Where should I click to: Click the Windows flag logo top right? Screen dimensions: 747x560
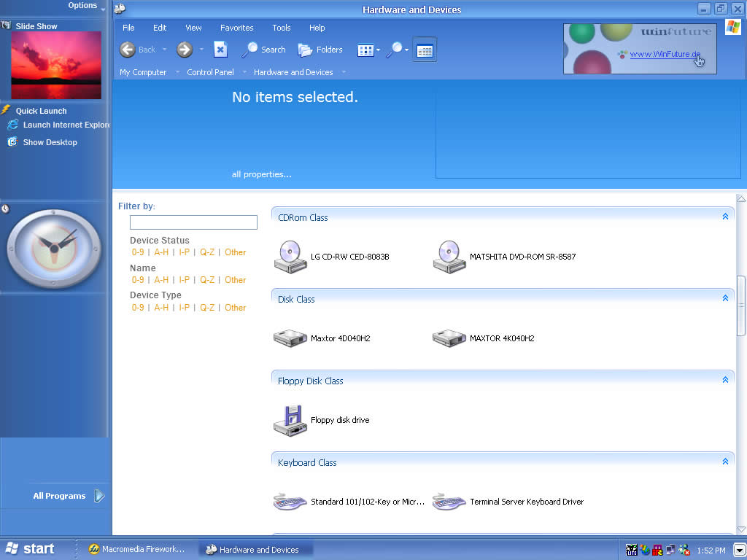[x=733, y=27]
